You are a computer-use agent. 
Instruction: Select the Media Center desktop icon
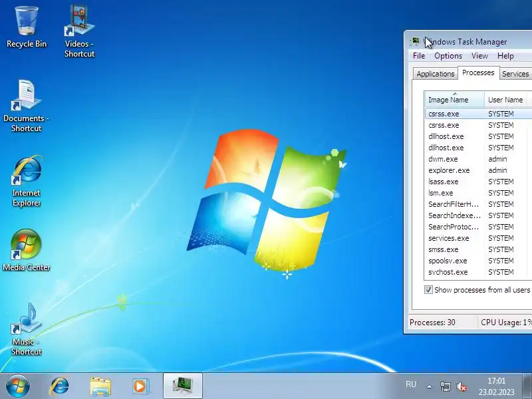27,251
